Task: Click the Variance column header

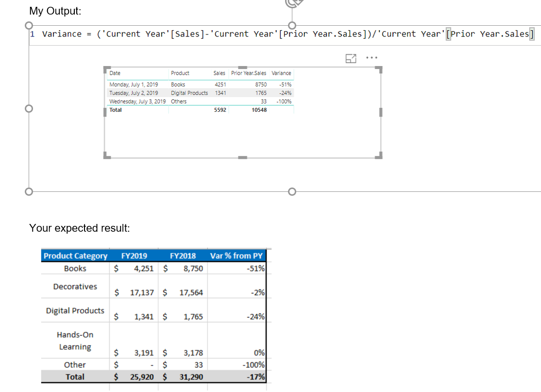Action: [x=281, y=73]
